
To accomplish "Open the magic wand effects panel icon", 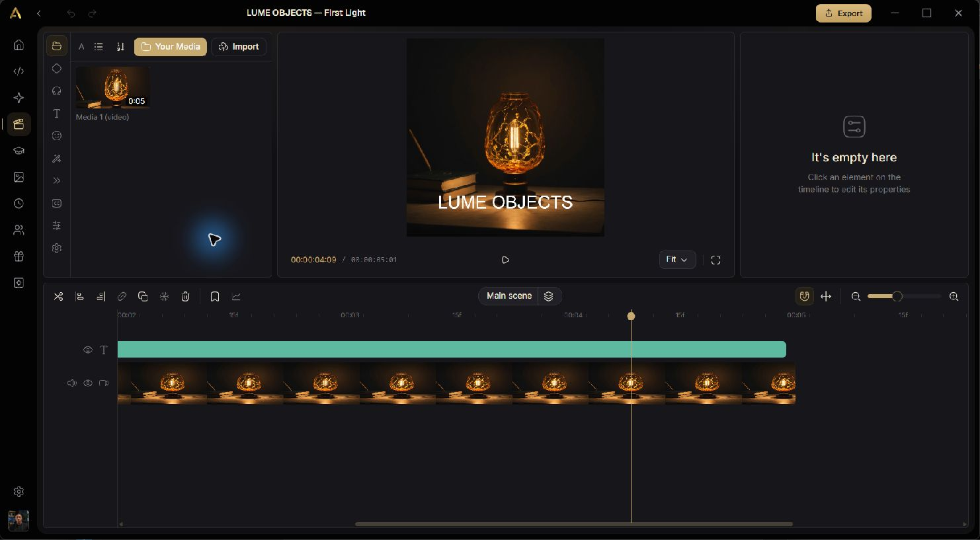I will point(57,159).
